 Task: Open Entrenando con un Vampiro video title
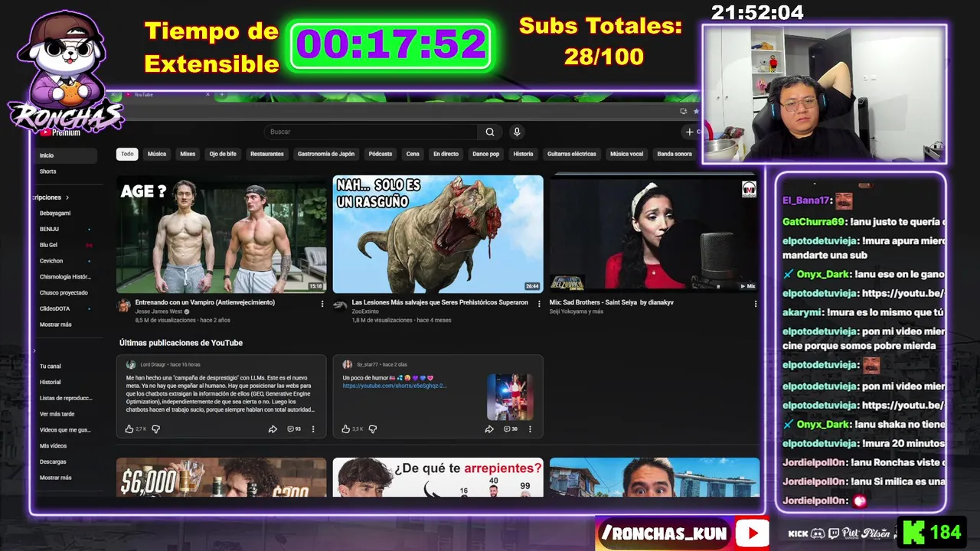click(x=205, y=302)
